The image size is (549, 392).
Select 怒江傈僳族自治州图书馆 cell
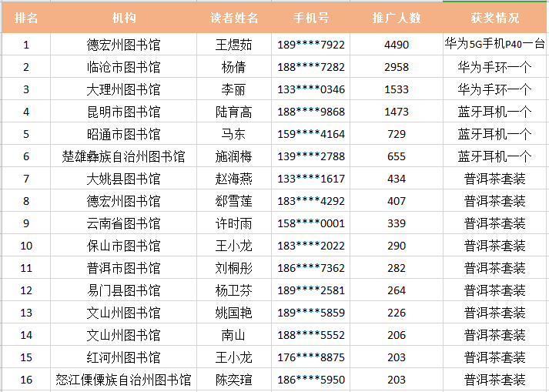pyautogui.click(x=124, y=380)
